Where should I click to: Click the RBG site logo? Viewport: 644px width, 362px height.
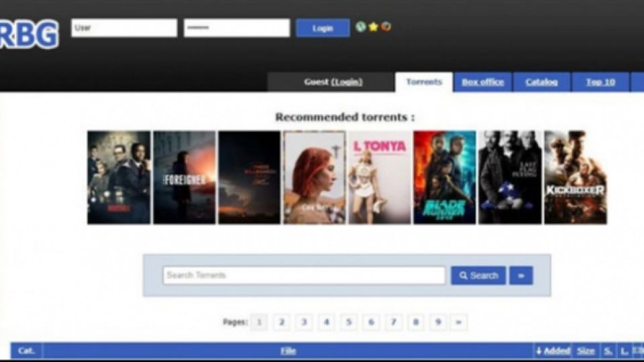tap(28, 34)
